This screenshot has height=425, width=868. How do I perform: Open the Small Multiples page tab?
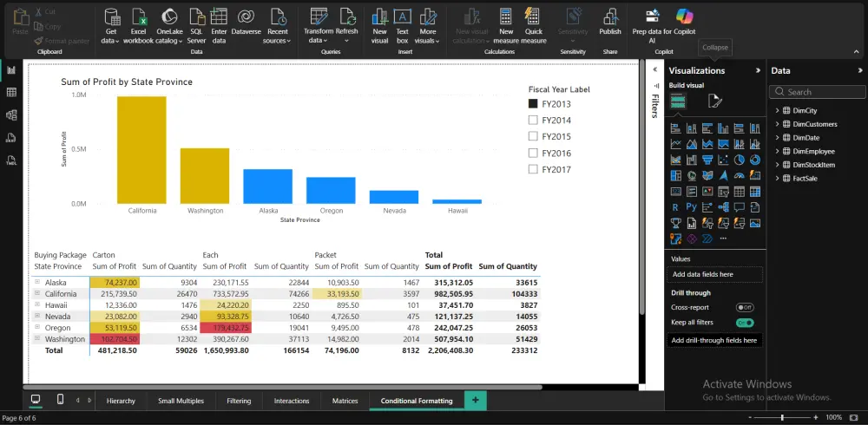[x=181, y=401]
